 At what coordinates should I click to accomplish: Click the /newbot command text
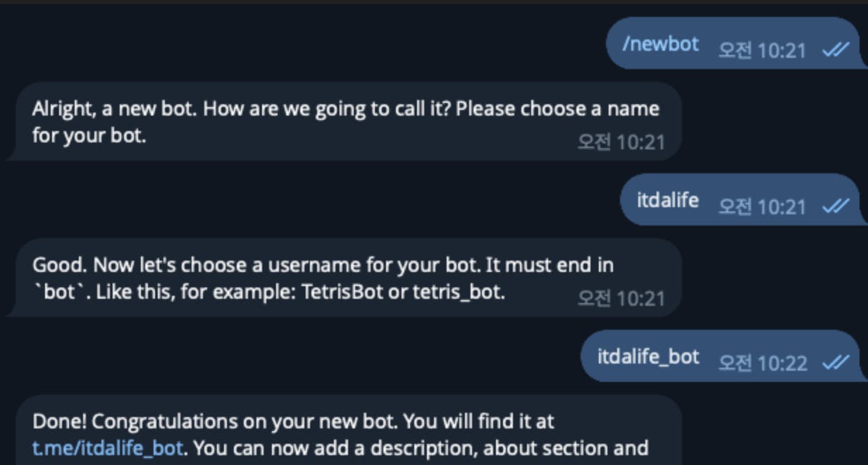click(660, 44)
